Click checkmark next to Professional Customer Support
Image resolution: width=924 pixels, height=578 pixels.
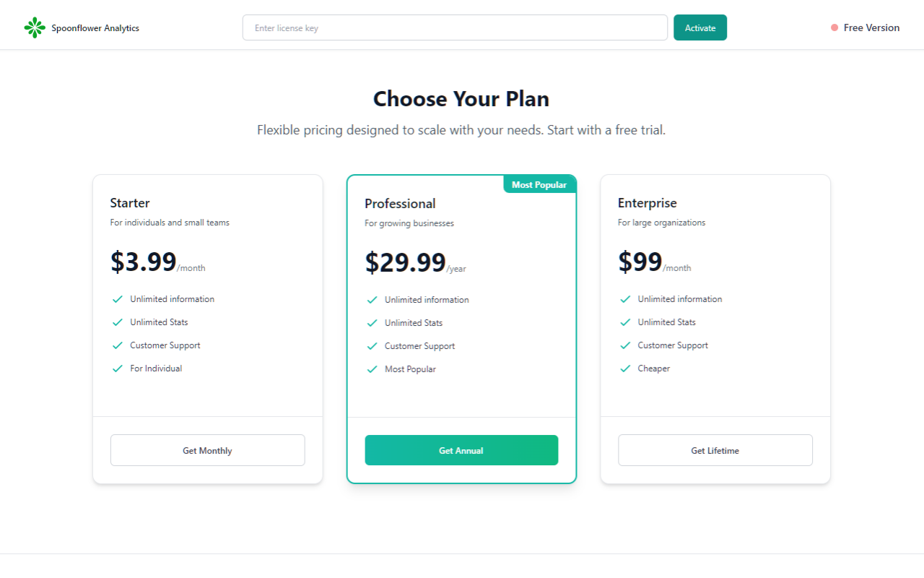click(372, 346)
